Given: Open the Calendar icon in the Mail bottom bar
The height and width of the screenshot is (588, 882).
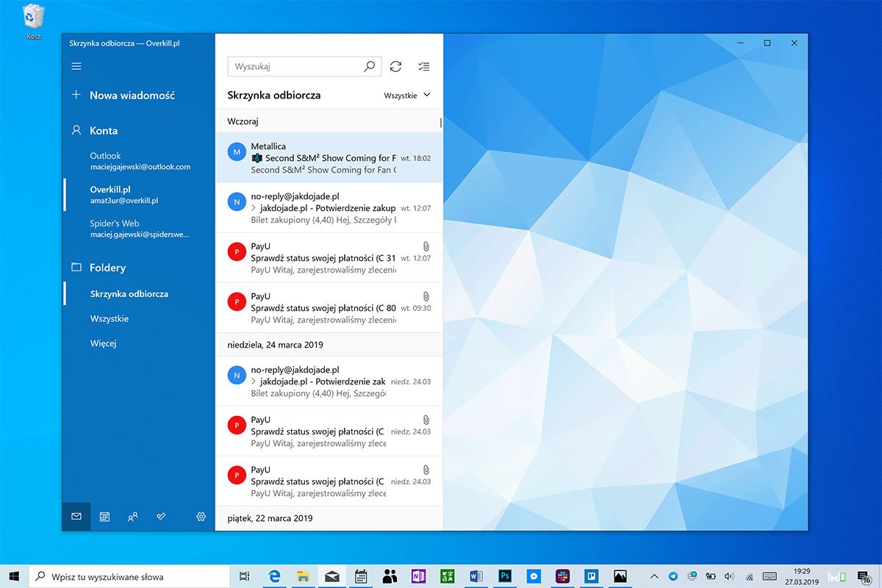Looking at the screenshot, I should click(104, 517).
